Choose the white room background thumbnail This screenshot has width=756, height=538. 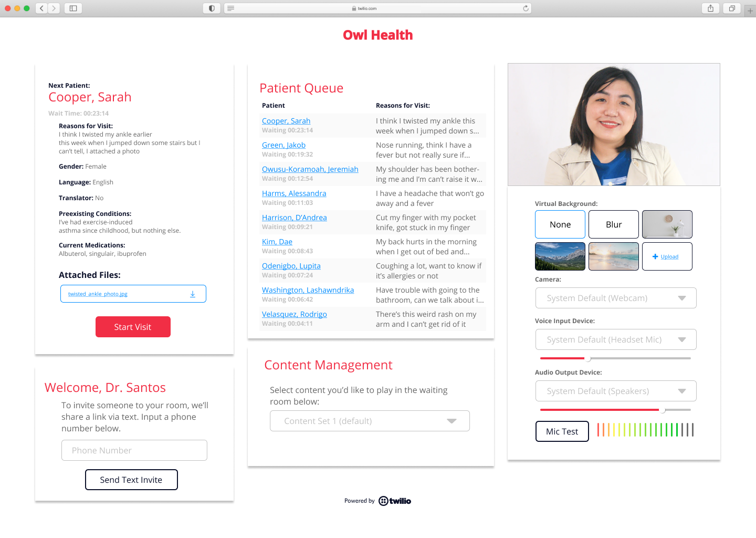point(667,224)
